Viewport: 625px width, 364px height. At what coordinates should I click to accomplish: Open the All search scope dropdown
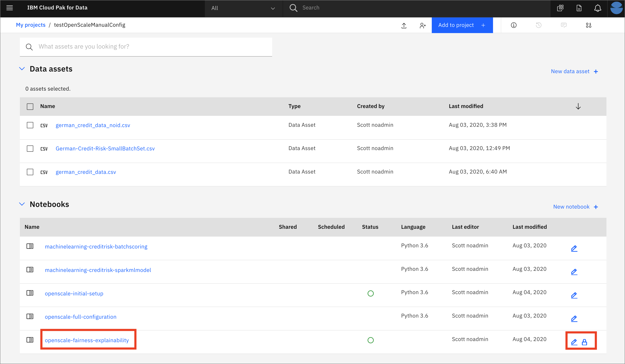tap(243, 8)
